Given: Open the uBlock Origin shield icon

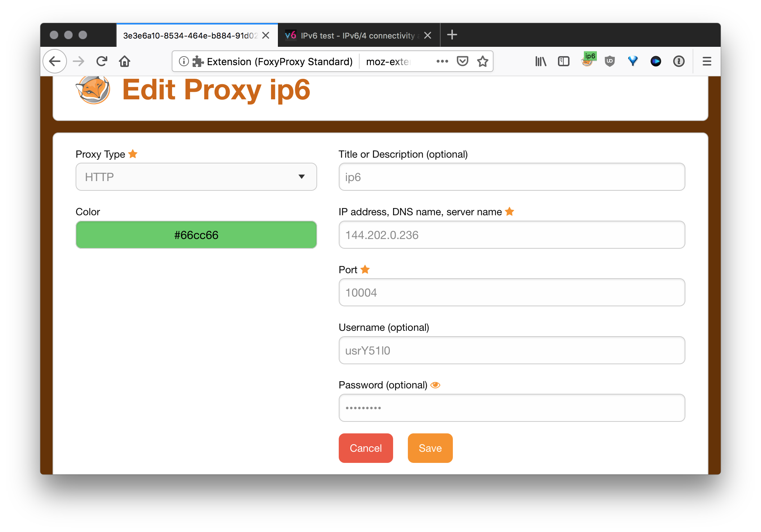Looking at the screenshot, I should (x=609, y=61).
